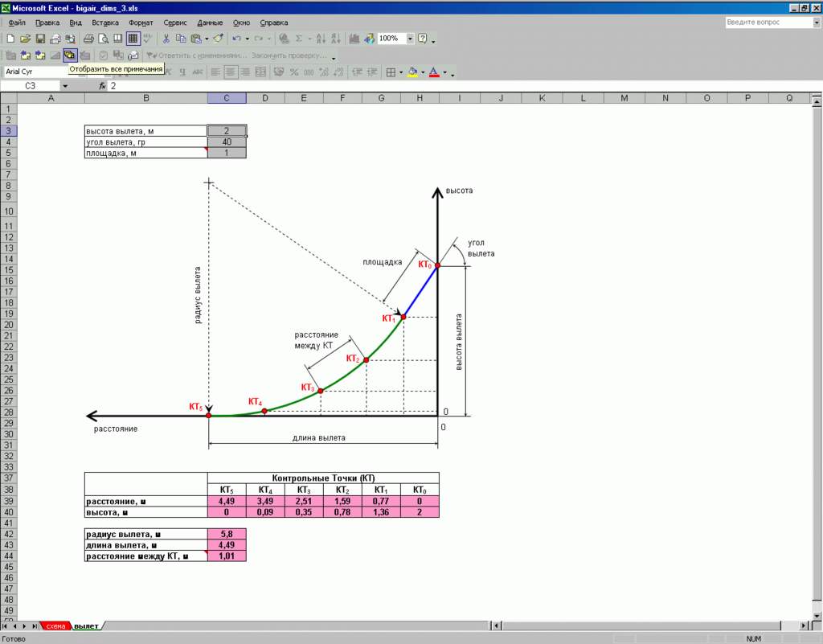Toggle center alignment for the cell
Viewport: 823px width, 644px height.
[231, 72]
